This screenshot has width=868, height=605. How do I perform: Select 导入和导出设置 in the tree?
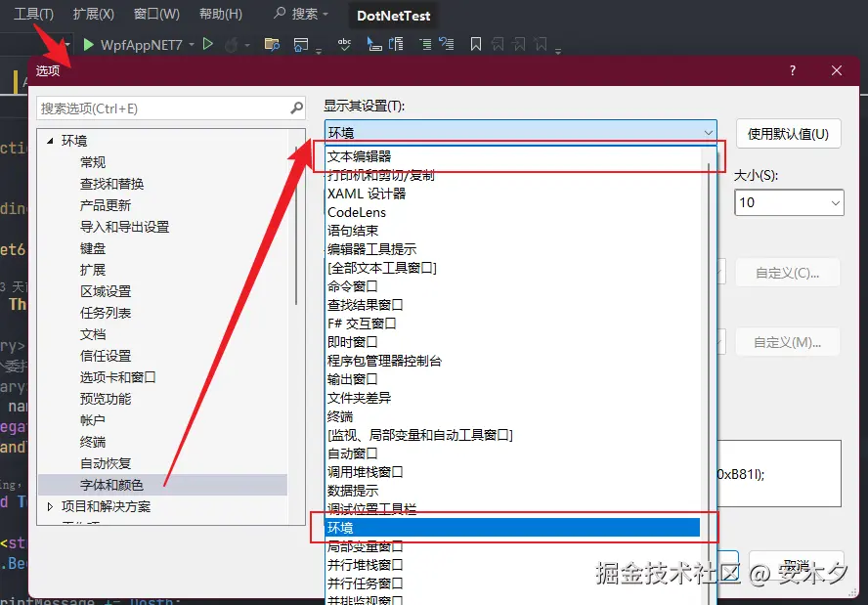[x=124, y=227]
